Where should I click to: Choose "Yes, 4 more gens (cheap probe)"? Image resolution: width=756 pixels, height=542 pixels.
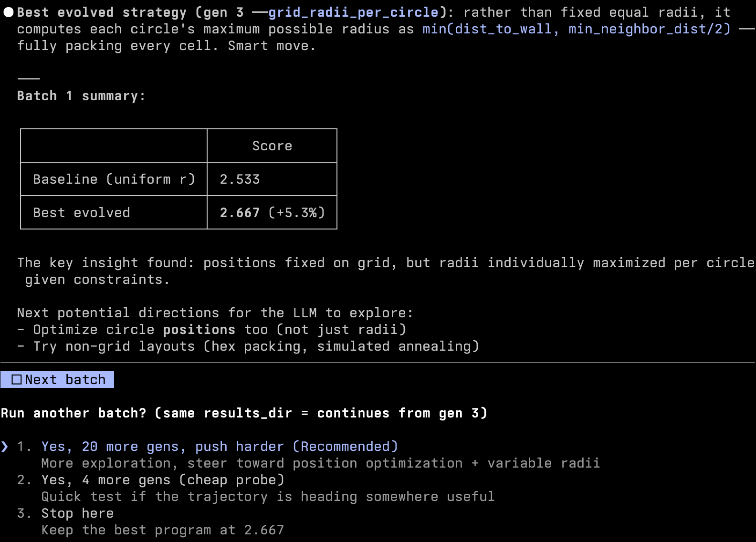(x=162, y=480)
